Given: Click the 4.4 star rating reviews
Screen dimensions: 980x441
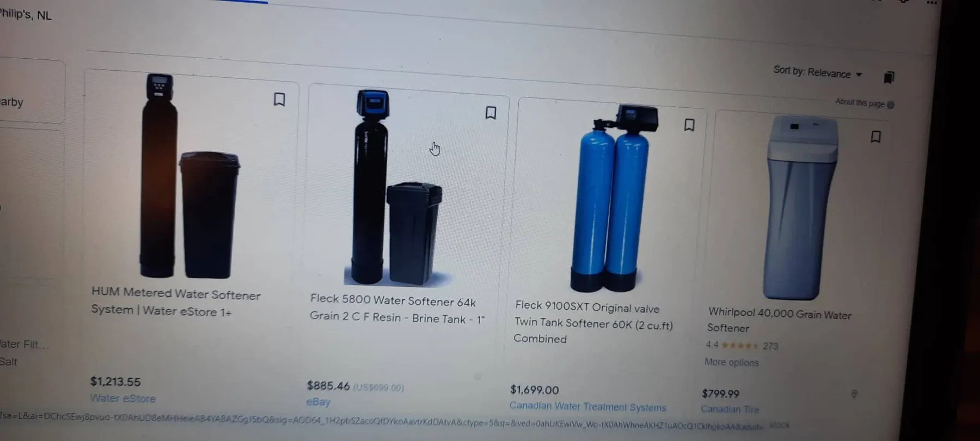Looking at the screenshot, I should point(742,345).
